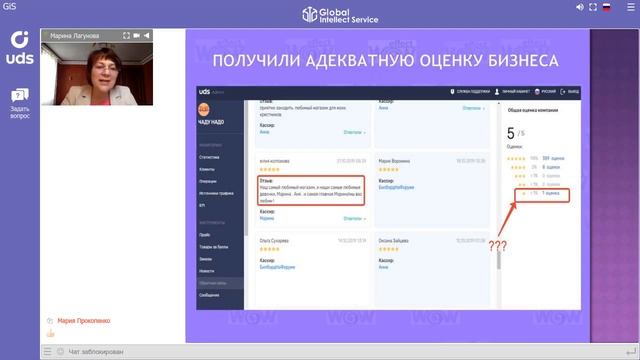This screenshot has height=360, width=640.
Task: Click cashier link in Мария Воронина review
Action: pos(396,187)
